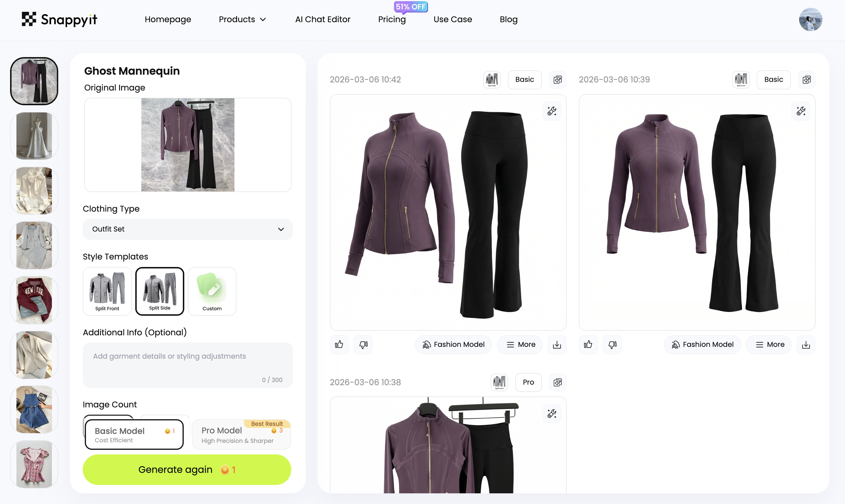The height and width of the screenshot is (504, 845).
Task: Open the 10:42 side-view result image
Action: (448, 212)
